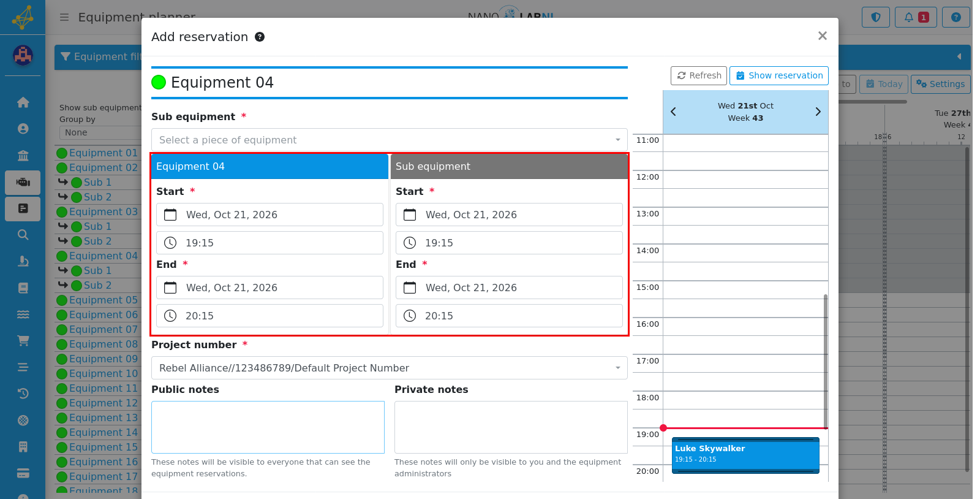The height and width of the screenshot is (499, 980).
Task: Click the shield icon in top bar
Action: tap(876, 17)
